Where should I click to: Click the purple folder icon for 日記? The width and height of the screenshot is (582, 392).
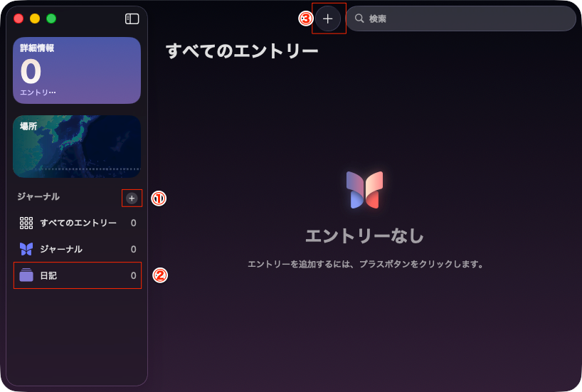[26, 275]
